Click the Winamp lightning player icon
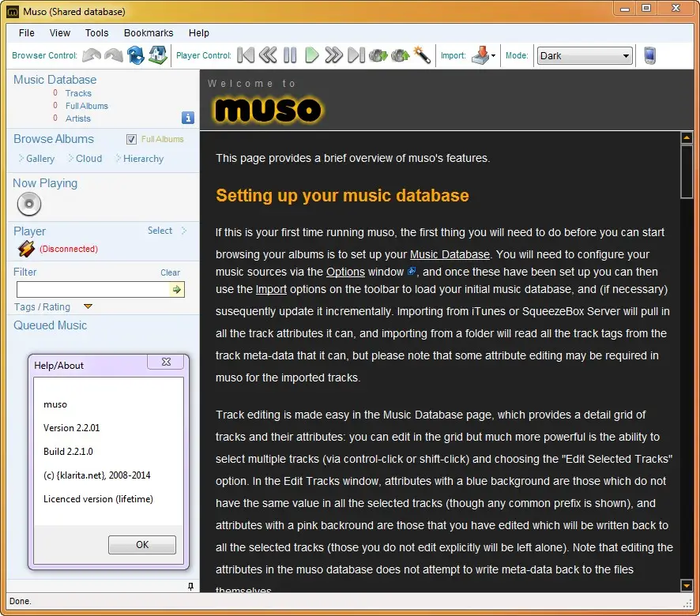This screenshot has height=616, width=700. point(26,249)
